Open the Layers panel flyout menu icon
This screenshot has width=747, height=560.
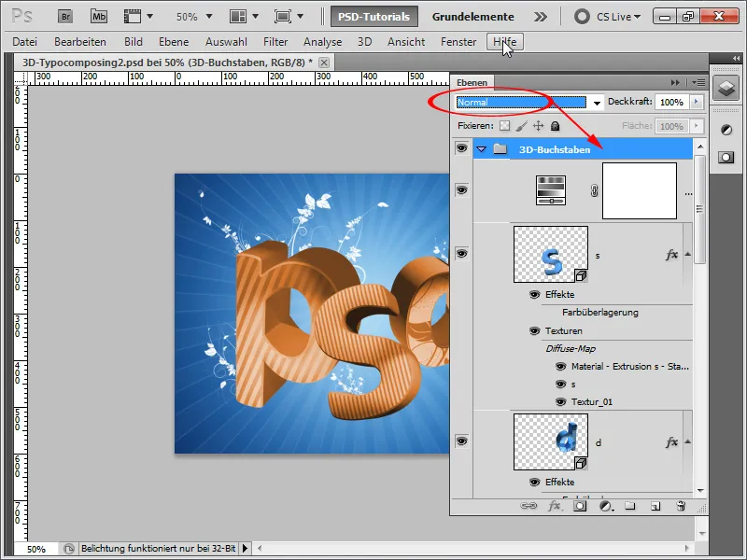pyautogui.click(x=698, y=82)
